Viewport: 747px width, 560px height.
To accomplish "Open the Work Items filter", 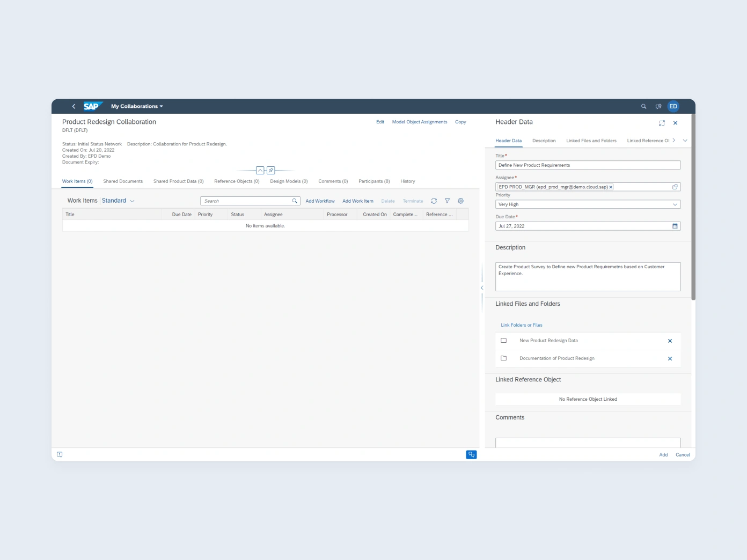I will pos(447,201).
